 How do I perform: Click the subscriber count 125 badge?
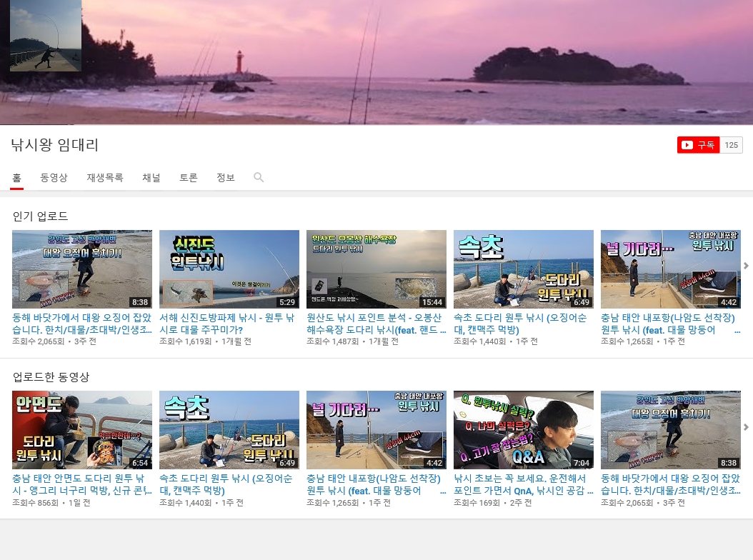731,145
